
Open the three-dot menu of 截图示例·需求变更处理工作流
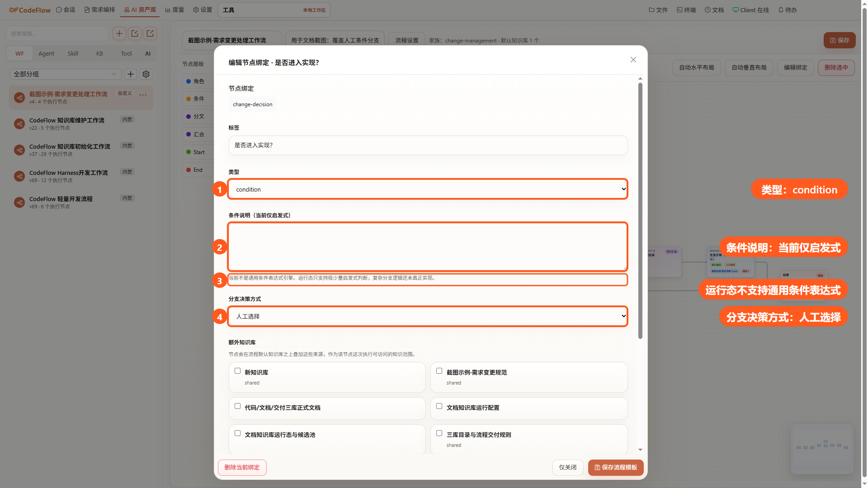click(x=143, y=95)
